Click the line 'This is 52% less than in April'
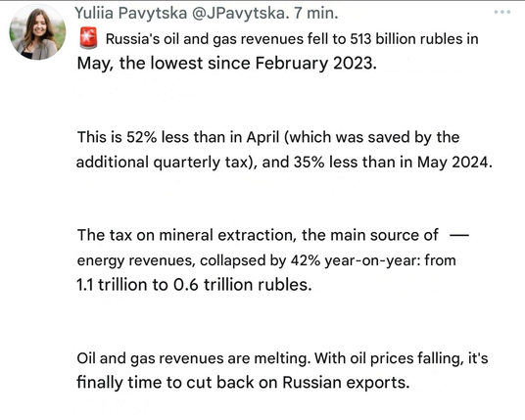The height and width of the screenshot is (420, 525). [268, 137]
